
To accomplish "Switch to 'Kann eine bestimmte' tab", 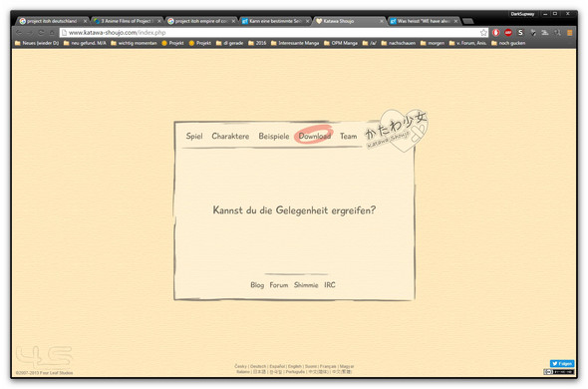I will coord(275,21).
